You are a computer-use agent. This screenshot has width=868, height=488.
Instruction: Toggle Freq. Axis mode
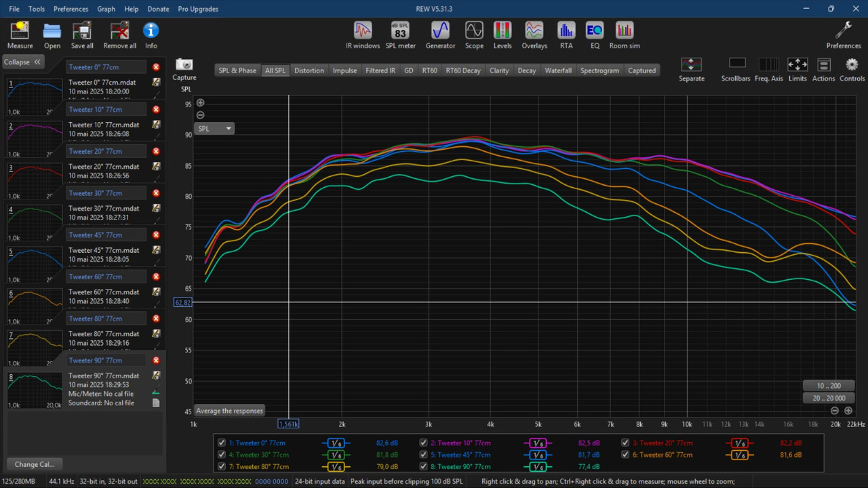tap(768, 69)
